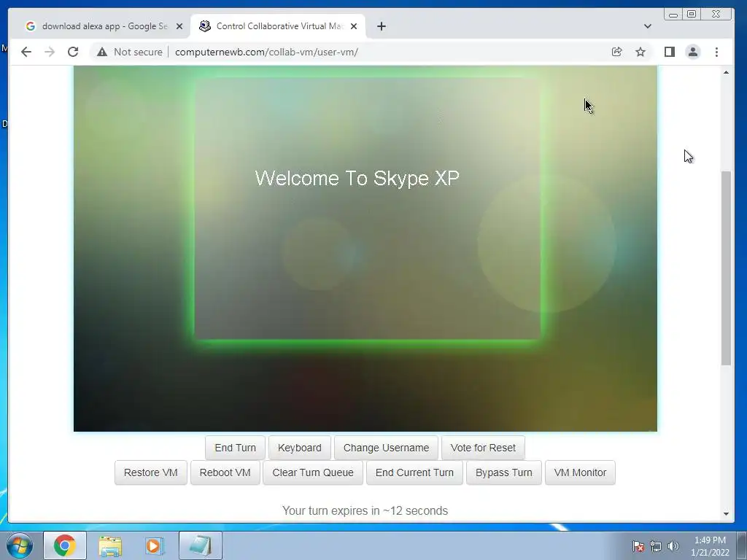747x560 pixels.
Task: Open the VM Monitor
Action: coord(580,472)
